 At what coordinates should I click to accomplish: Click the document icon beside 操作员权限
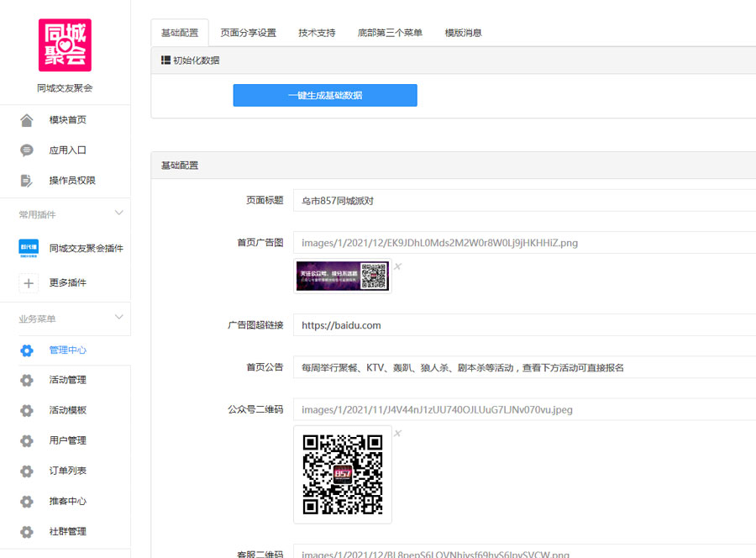pyautogui.click(x=27, y=181)
